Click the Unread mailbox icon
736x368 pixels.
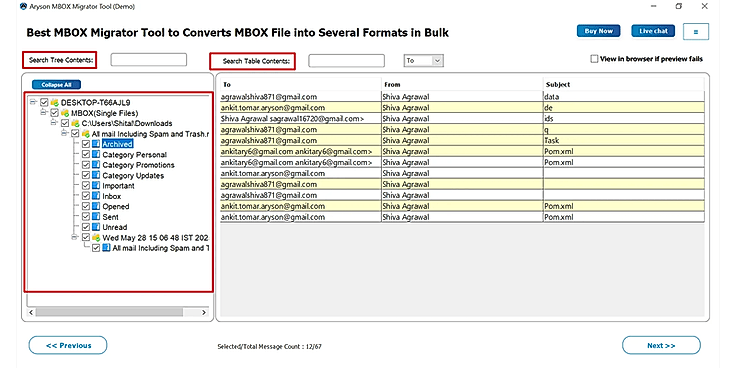pyautogui.click(x=96, y=227)
